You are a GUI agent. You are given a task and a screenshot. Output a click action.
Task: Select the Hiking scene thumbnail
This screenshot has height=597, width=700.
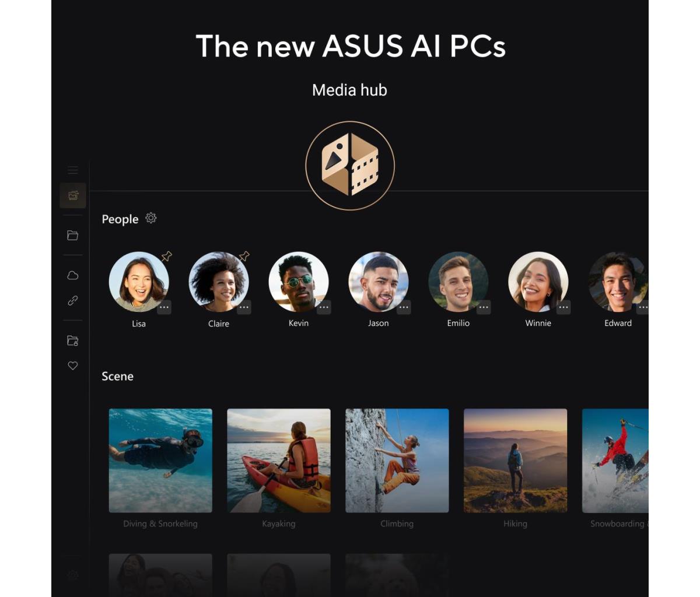[516, 461]
